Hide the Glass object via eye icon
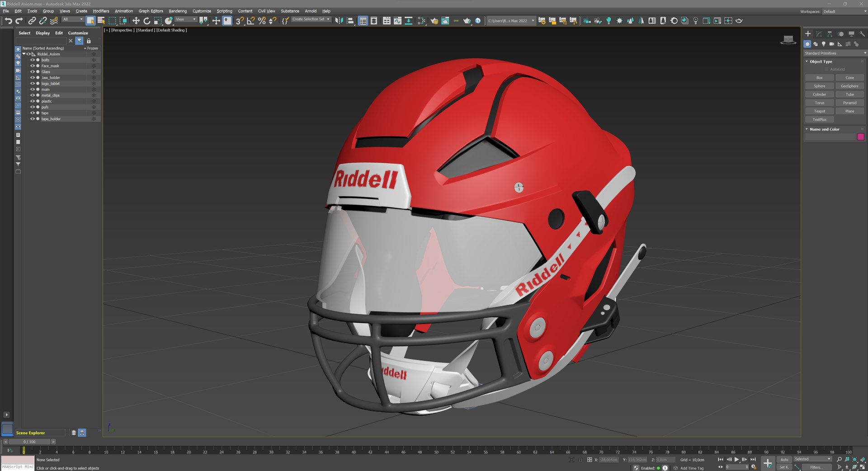 tap(33, 72)
